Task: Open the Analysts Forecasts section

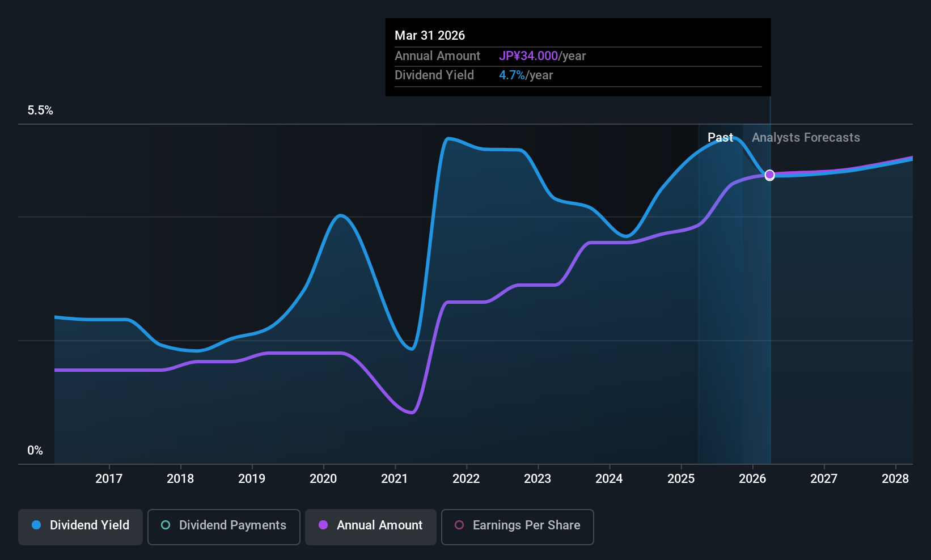Action: 806,137
